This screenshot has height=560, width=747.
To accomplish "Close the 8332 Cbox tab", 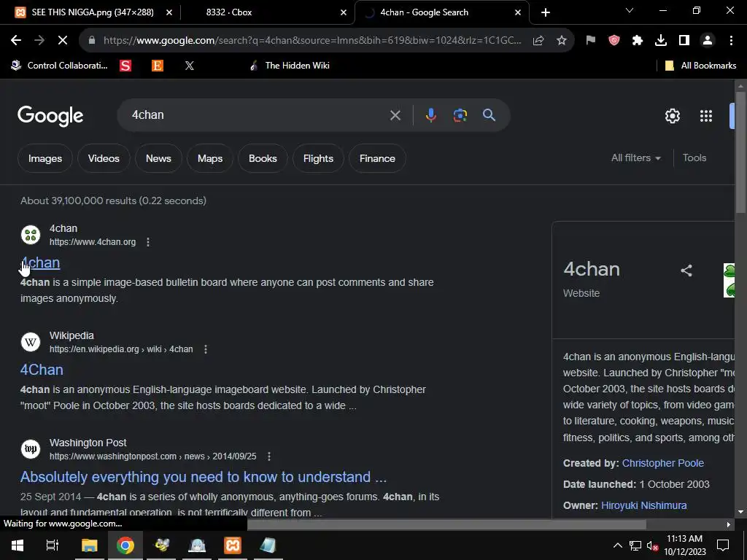I will point(344,12).
